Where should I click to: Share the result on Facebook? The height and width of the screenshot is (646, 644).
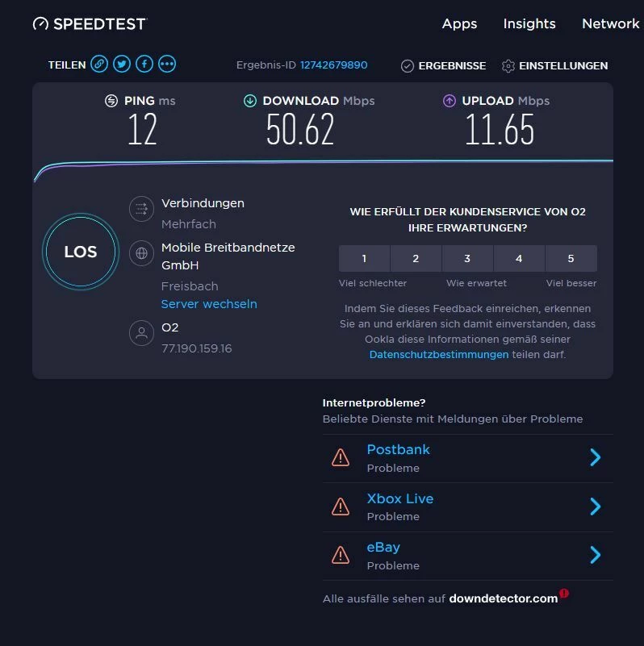pyautogui.click(x=144, y=65)
